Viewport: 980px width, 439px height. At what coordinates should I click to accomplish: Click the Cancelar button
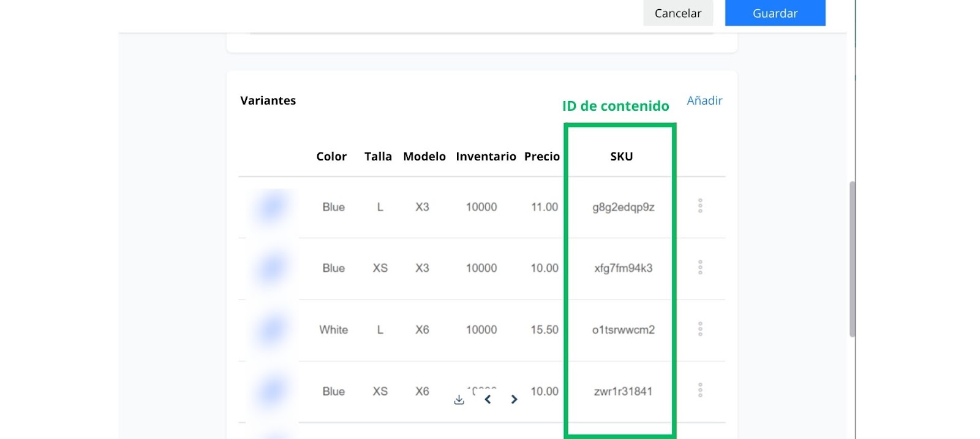click(678, 13)
